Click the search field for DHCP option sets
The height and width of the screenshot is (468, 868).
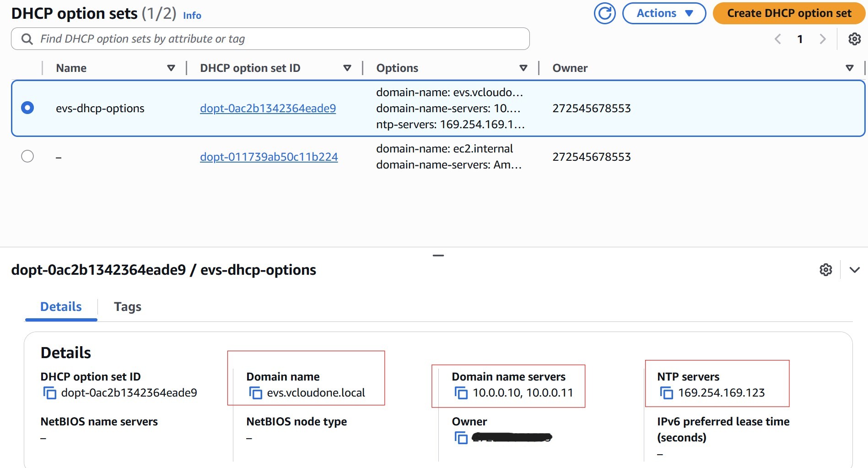[270, 38]
